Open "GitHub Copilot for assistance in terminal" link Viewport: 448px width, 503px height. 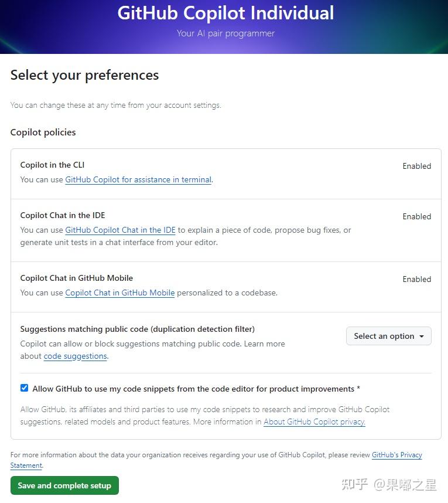138,179
